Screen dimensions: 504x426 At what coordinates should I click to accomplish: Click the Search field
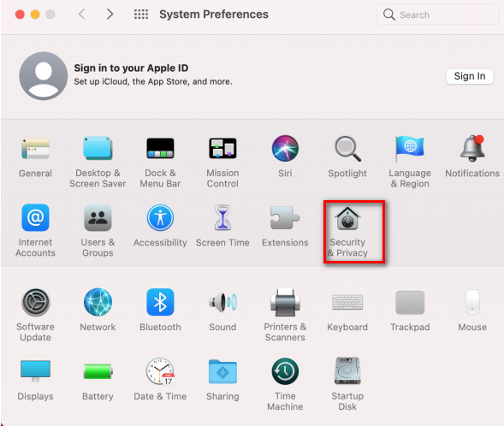pyautogui.click(x=438, y=15)
